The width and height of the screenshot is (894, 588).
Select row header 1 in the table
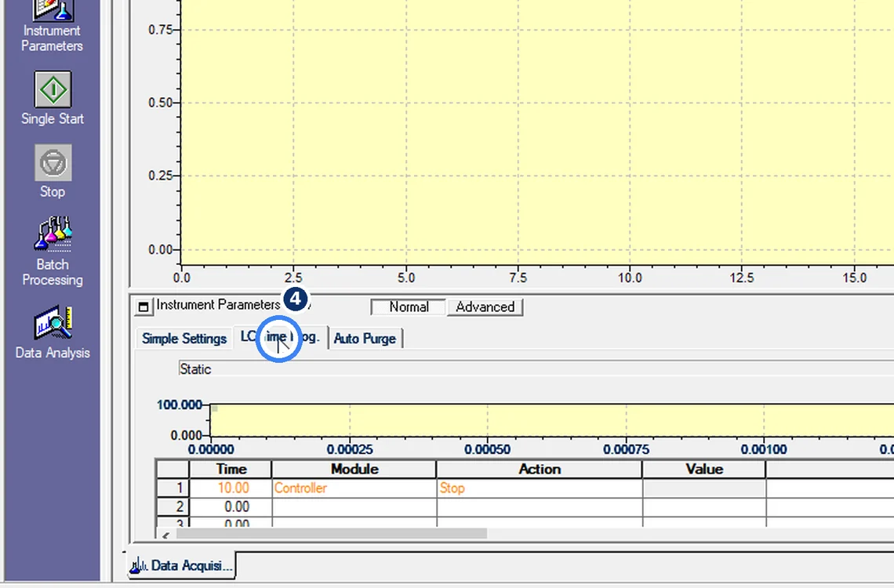pos(173,488)
